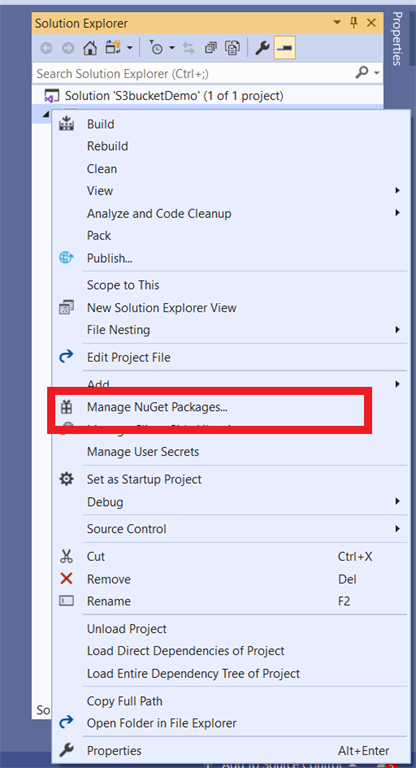Close the Solution Explorer panel
Screen dimensions: 416x768
point(371,23)
